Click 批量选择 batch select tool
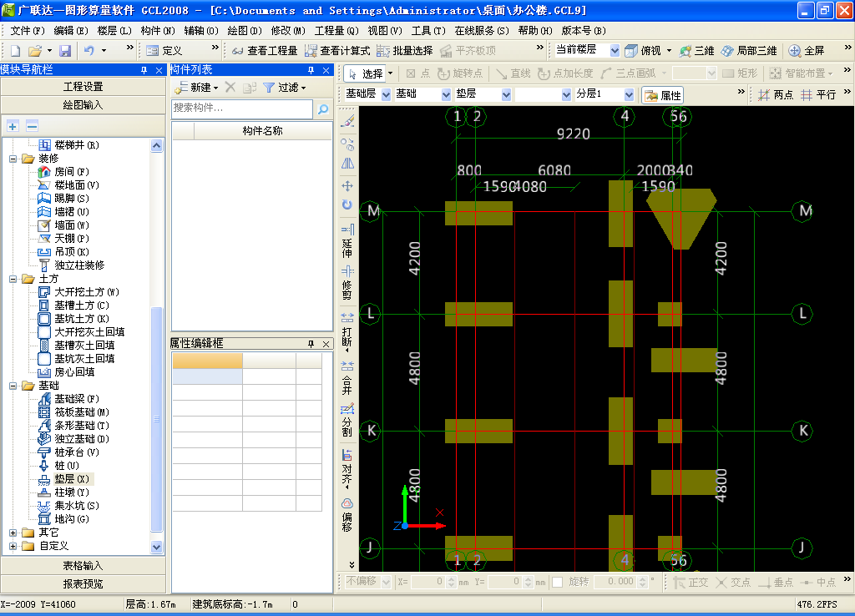 click(405, 51)
